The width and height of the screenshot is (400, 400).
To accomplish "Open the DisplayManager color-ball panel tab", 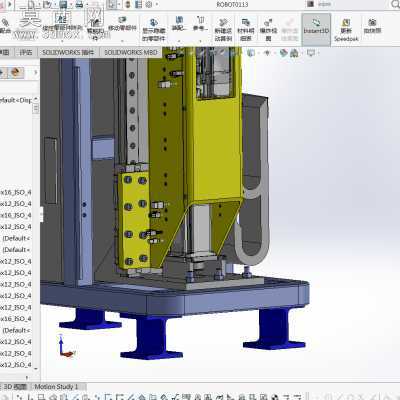I will click(16, 72).
